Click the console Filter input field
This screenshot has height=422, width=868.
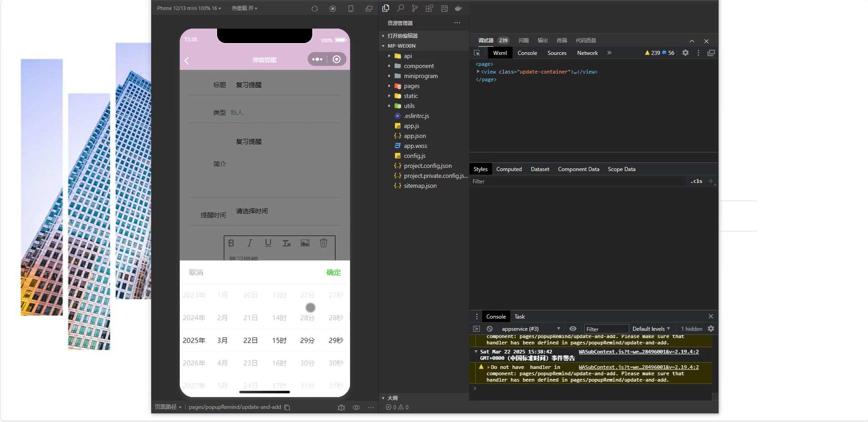click(606, 329)
